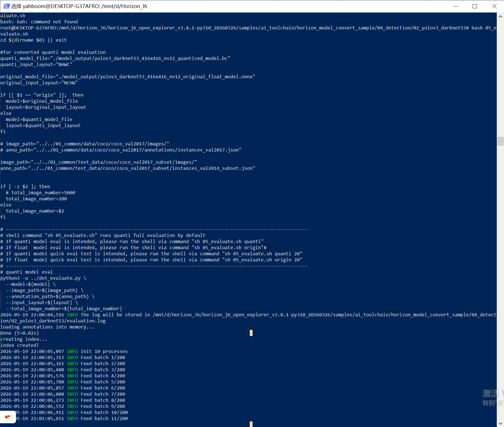The image size is (504, 427).
Task: Click the scrollbar down arrow
Action: pos(500,423)
